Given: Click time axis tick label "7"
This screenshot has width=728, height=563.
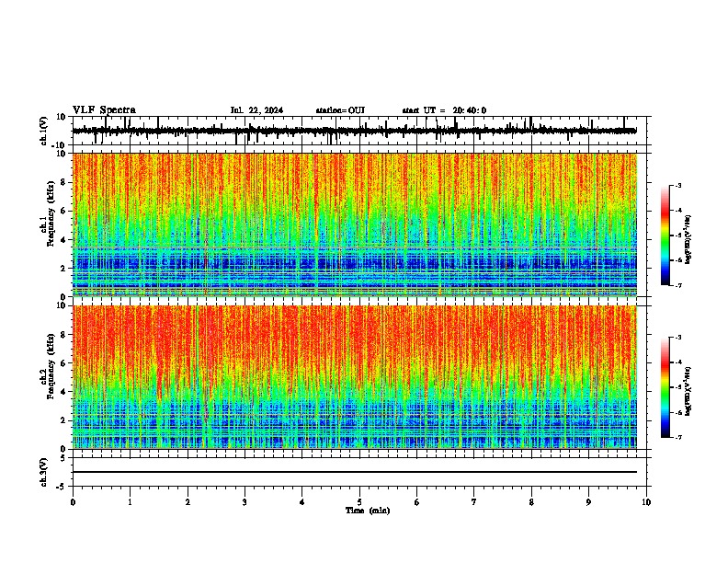Looking at the screenshot, I should click(x=474, y=502).
